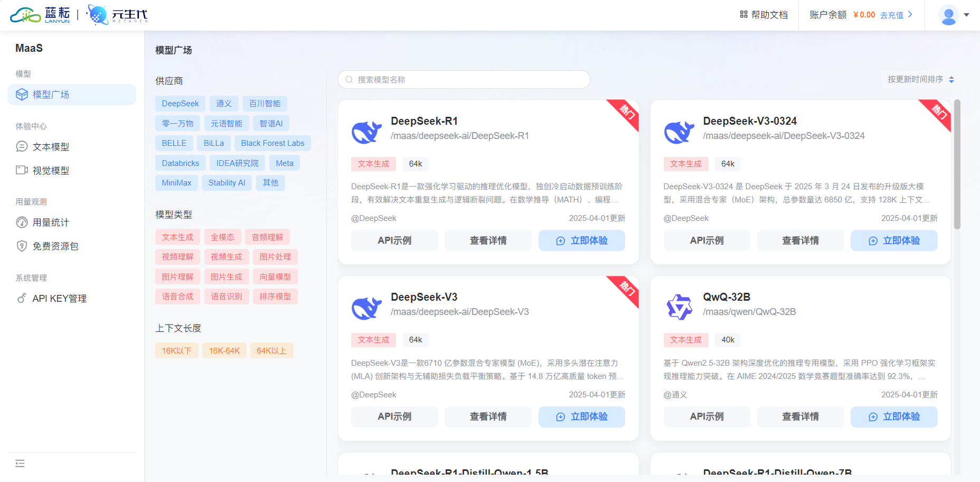The width and height of the screenshot is (980, 482).
Task: Filter by supplier Black Forest Labs
Action: click(272, 143)
